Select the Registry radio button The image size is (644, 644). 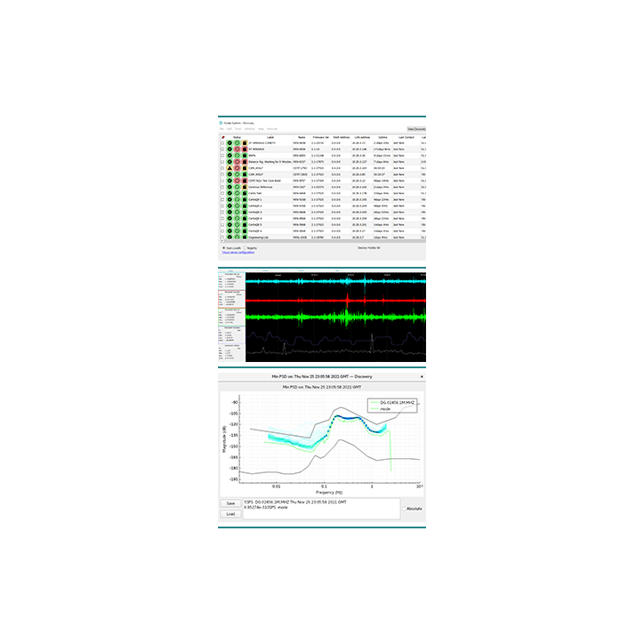[x=246, y=248]
